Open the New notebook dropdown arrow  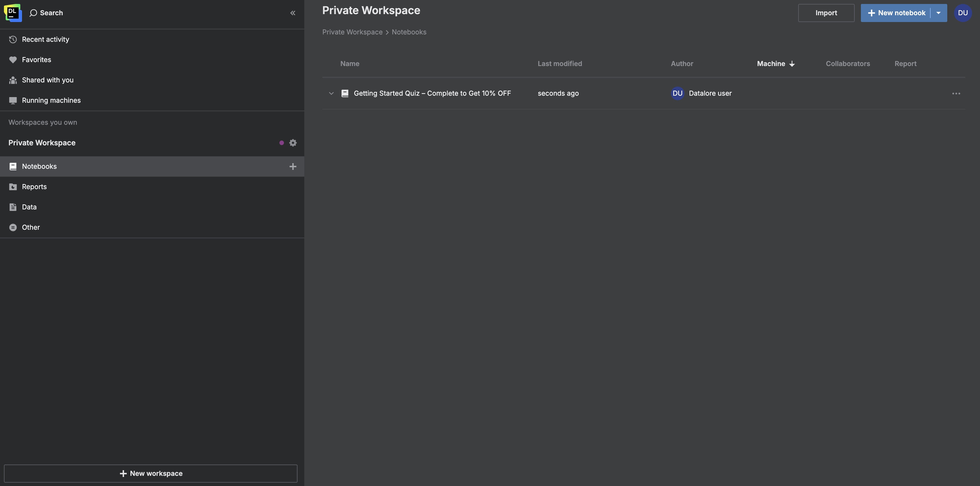point(938,13)
